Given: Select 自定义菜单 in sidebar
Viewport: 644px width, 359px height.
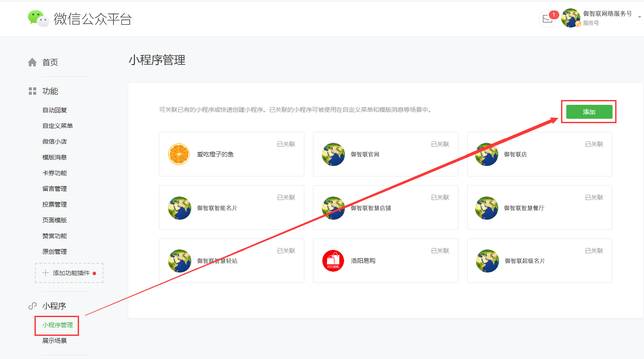Looking at the screenshot, I should pyautogui.click(x=58, y=126).
